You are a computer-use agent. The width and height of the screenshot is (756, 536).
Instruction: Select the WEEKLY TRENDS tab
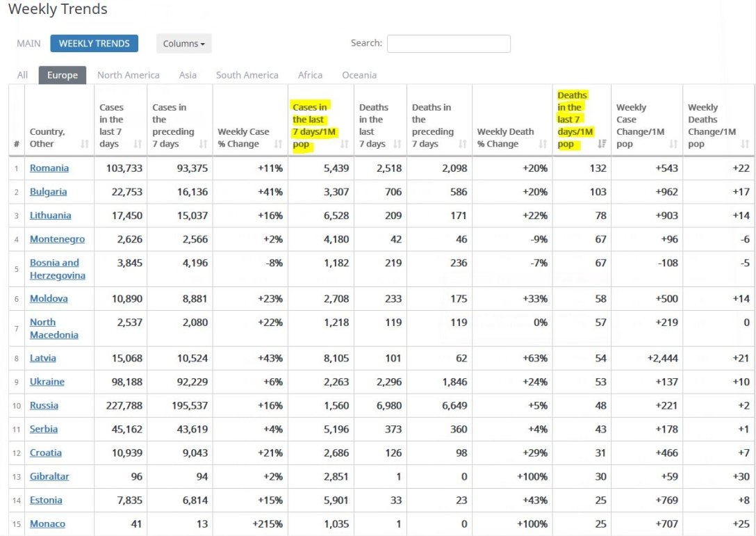(x=94, y=43)
